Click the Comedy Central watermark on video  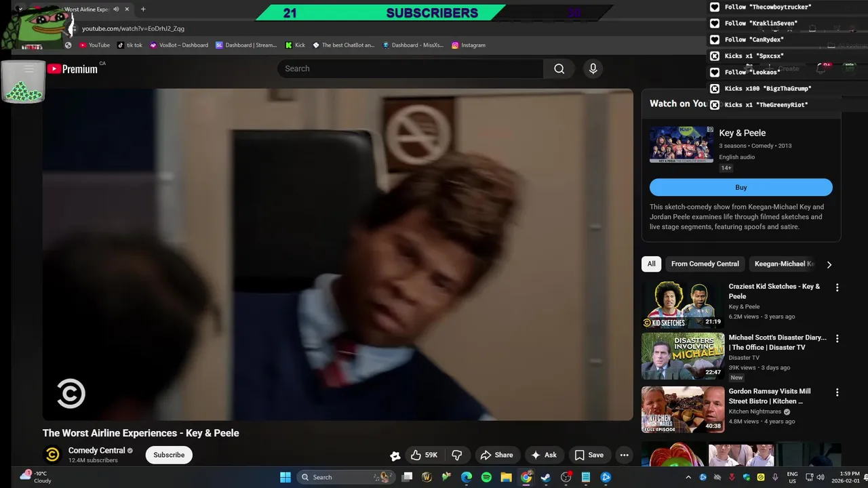pyautogui.click(x=71, y=393)
